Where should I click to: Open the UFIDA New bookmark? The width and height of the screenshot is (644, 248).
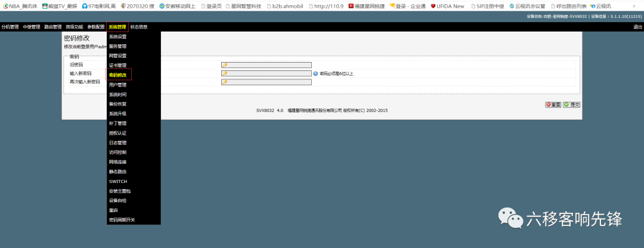coord(447,6)
